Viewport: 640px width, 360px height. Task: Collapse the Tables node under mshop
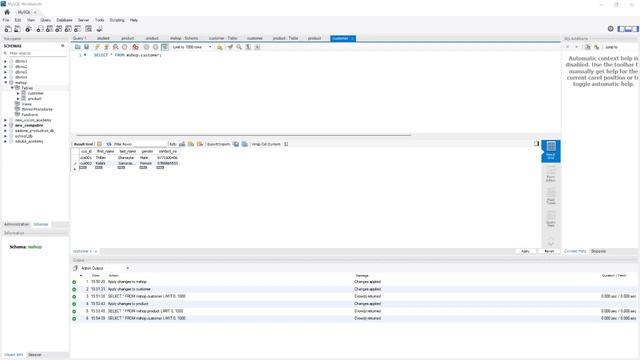point(12,88)
